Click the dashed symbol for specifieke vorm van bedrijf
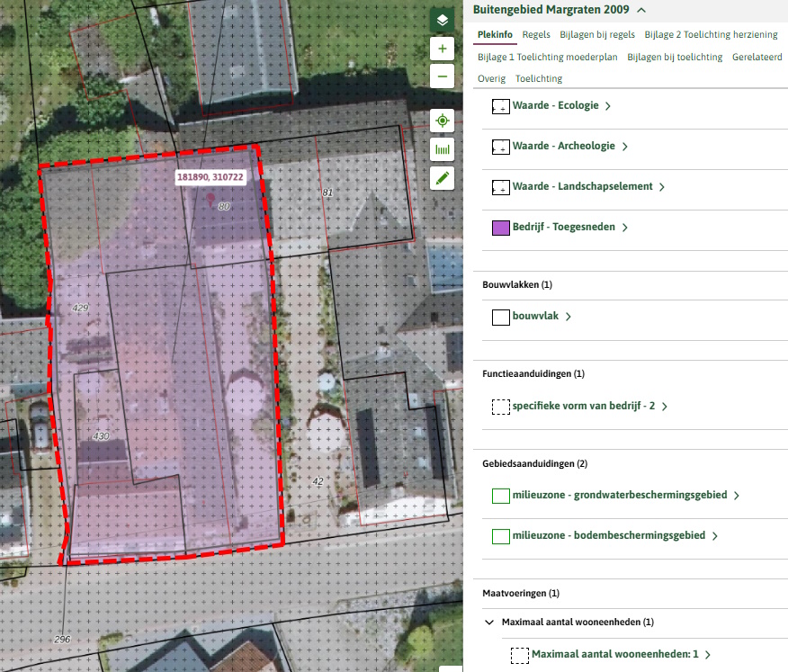 click(500, 407)
